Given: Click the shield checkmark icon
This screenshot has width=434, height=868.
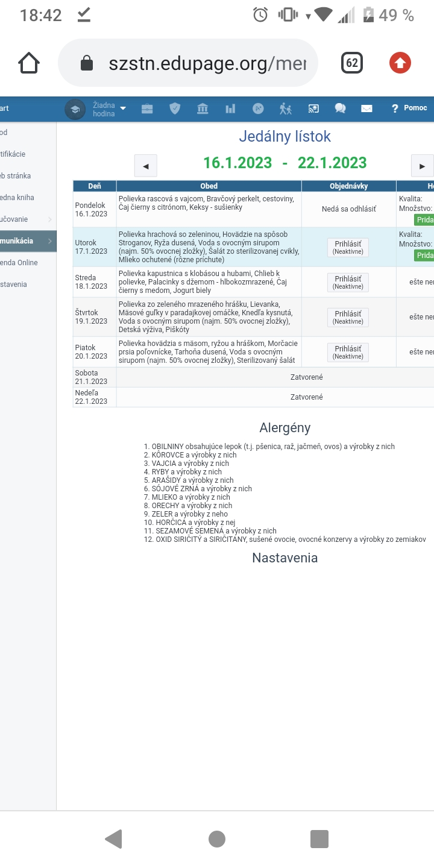Looking at the screenshot, I should (x=175, y=108).
